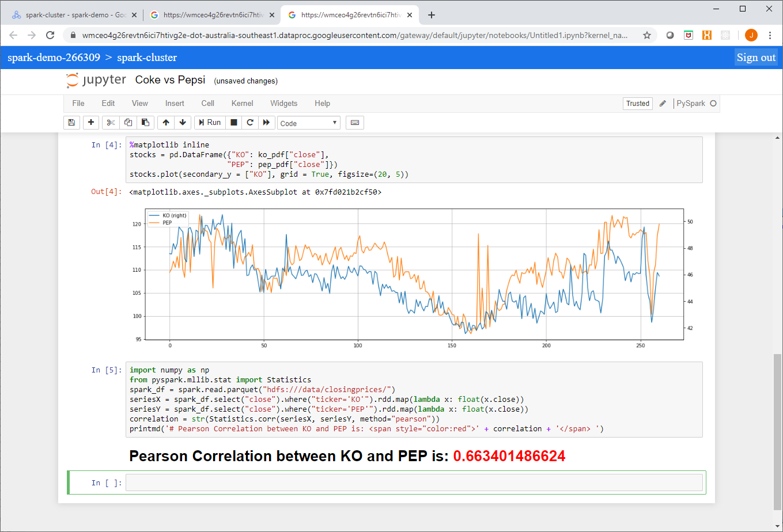783x532 pixels.
Task: Click the Jupyter logo
Action: (x=96, y=81)
